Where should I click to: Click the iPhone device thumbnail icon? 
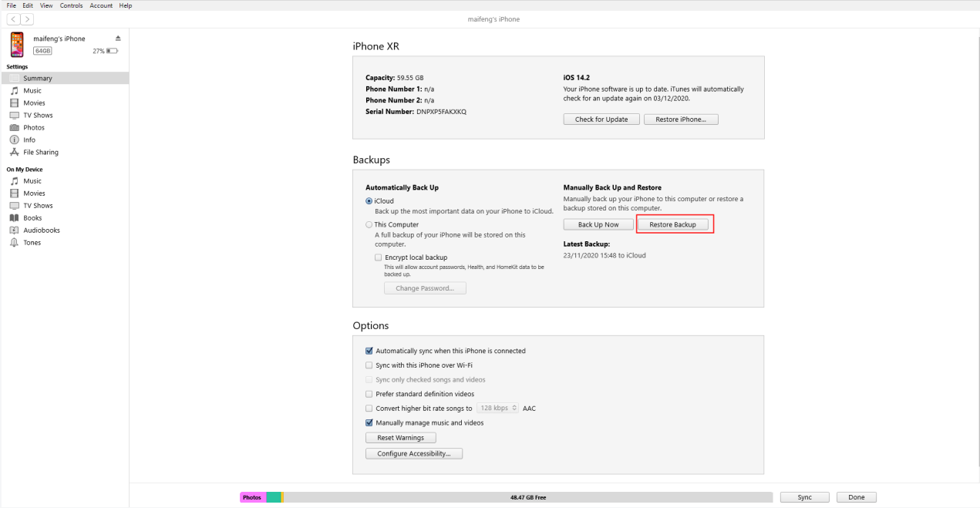tap(17, 45)
